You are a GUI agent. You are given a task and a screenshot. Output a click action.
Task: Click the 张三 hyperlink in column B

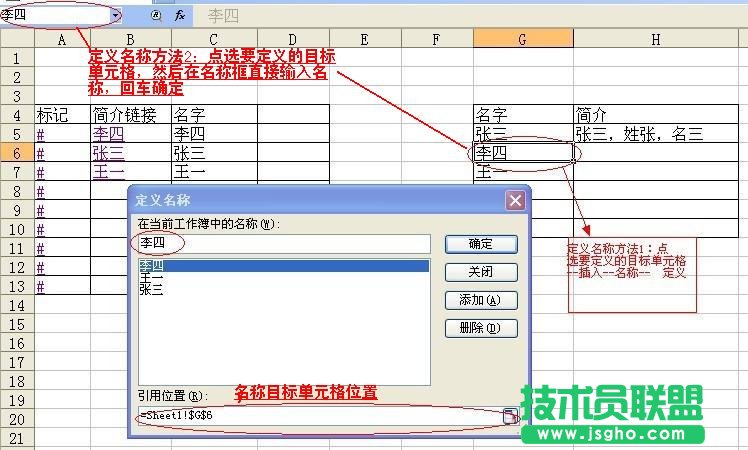(x=108, y=153)
